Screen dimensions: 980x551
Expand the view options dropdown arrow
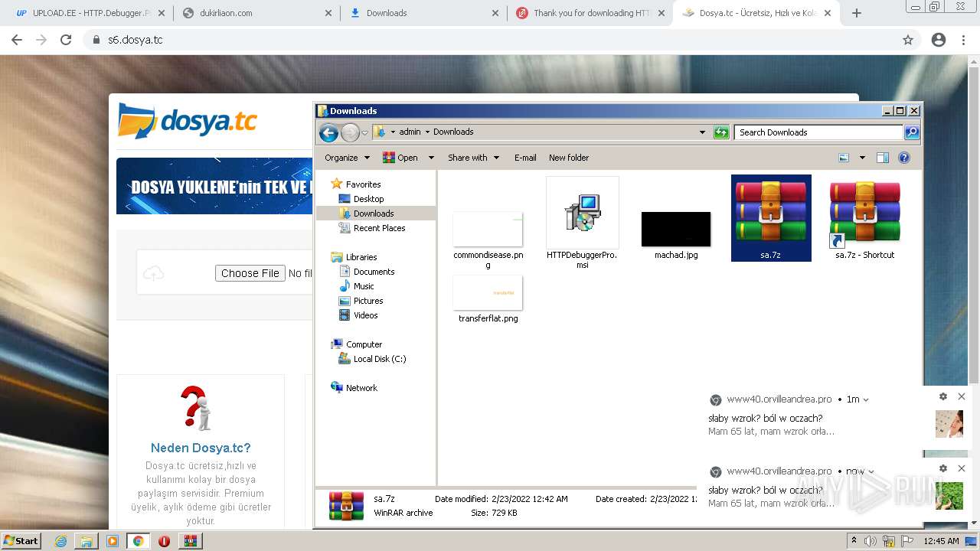[862, 158]
